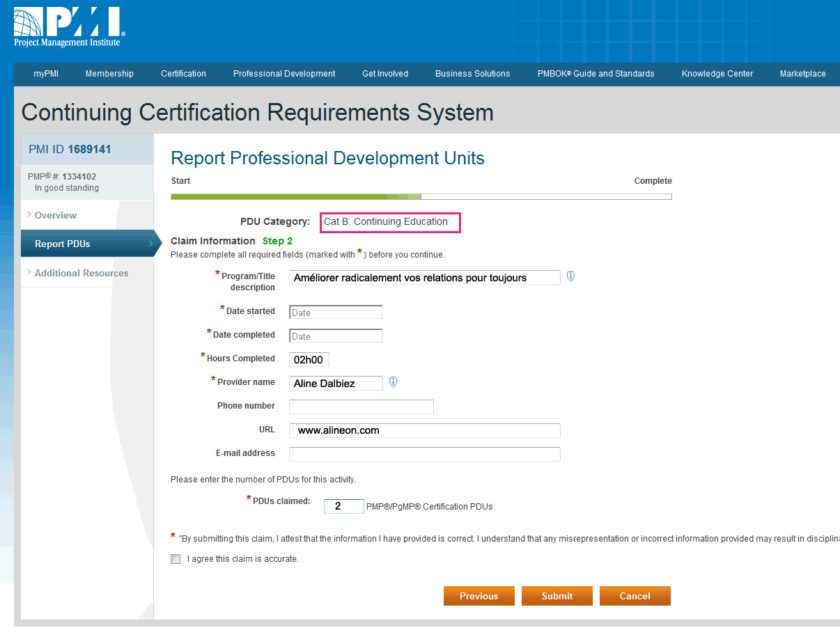This screenshot has height=630, width=840.
Task: Open the Knowledge Center menu
Action: pos(717,74)
